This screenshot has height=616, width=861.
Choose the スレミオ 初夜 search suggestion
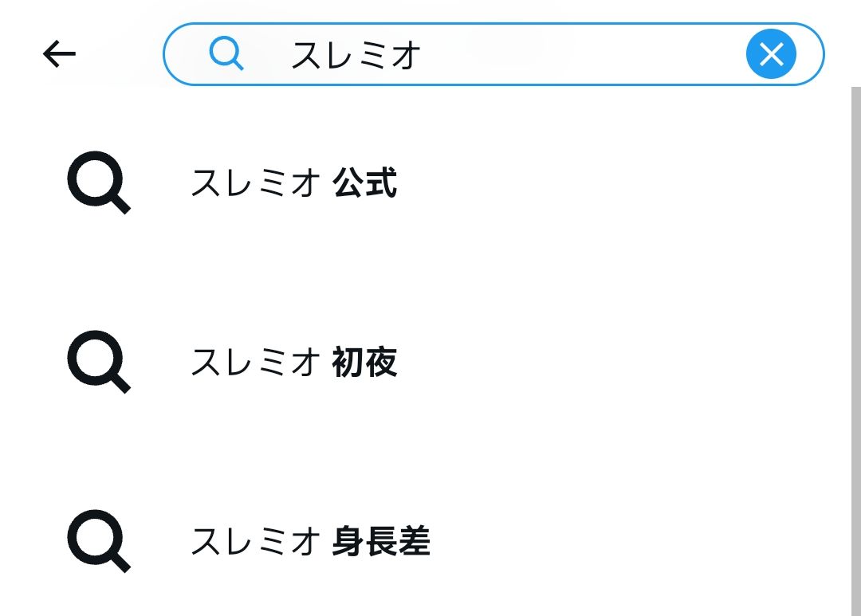click(293, 363)
